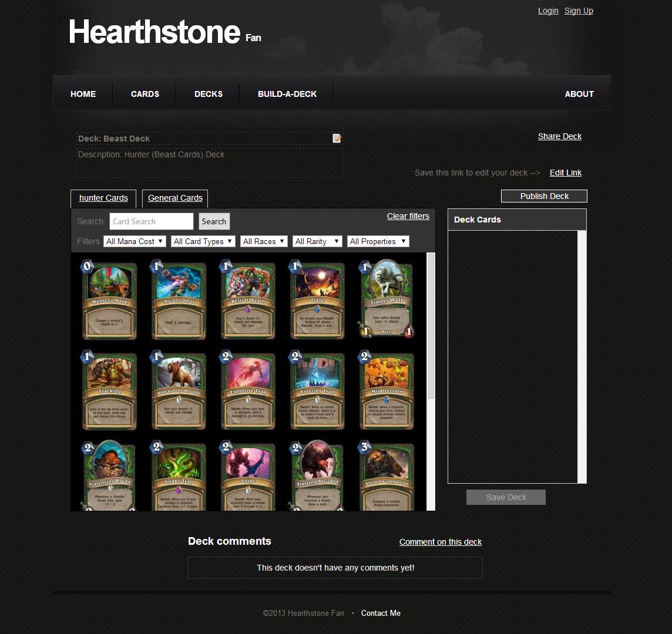Go to the HOME page
This screenshot has width=672, height=634.
point(83,94)
